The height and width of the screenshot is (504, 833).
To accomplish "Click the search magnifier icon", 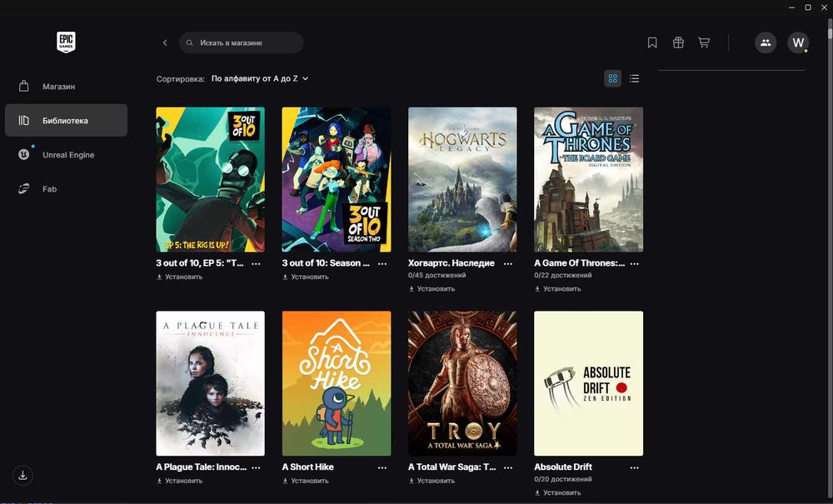I will (x=190, y=42).
